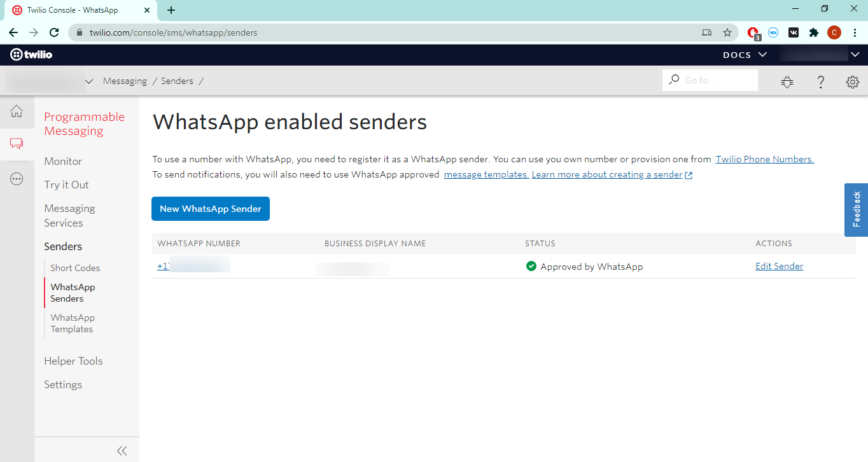This screenshot has width=868, height=462.
Task: Click the red extension icon with badge 3
Action: coord(753,33)
